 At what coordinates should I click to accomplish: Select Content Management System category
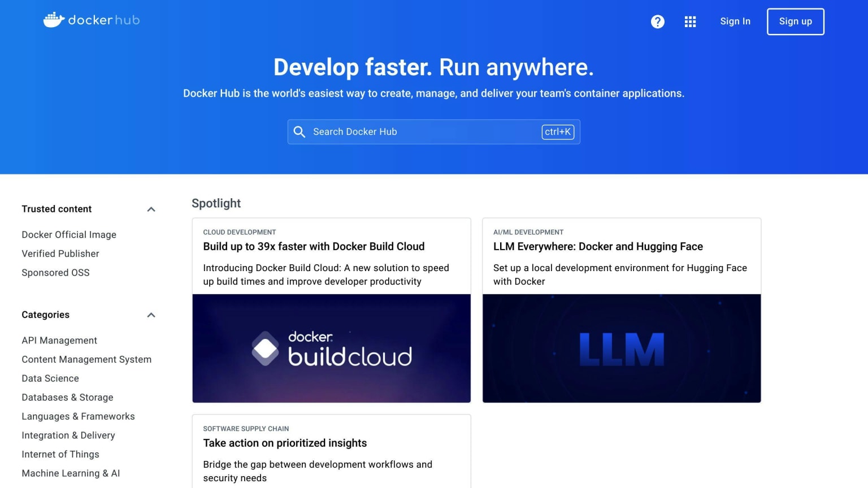coord(86,359)
